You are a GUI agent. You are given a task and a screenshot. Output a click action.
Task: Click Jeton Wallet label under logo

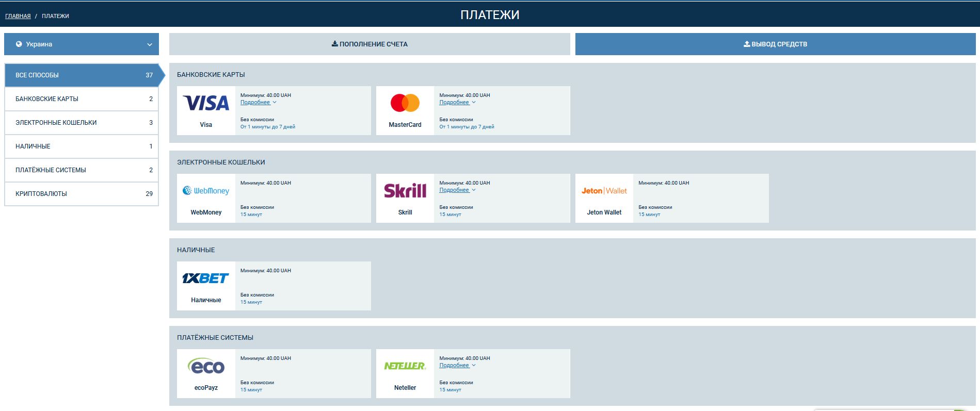604,212
